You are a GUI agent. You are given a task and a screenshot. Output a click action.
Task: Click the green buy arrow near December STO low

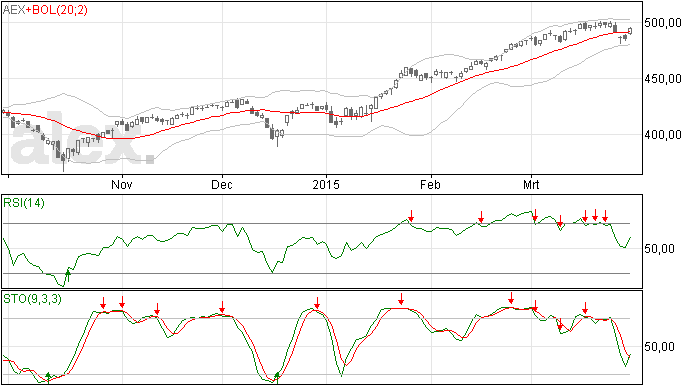277,377
